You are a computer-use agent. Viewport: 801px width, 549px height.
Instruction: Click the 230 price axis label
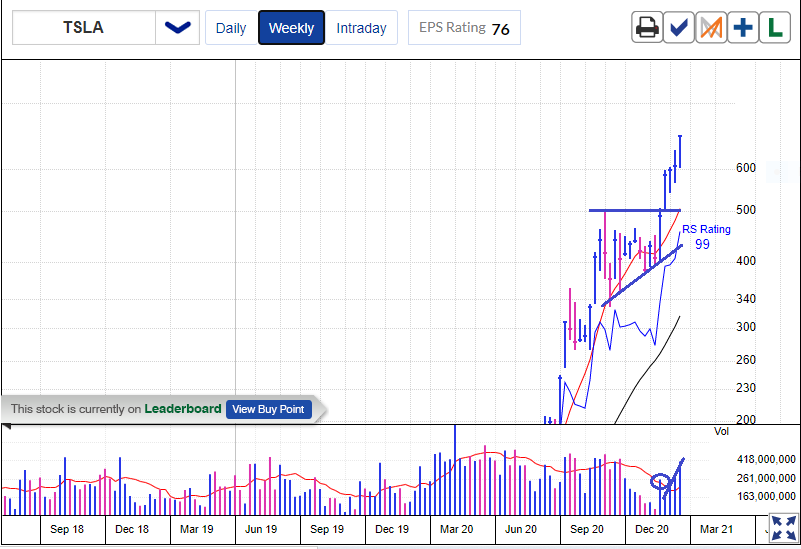(x=746, y=388)
